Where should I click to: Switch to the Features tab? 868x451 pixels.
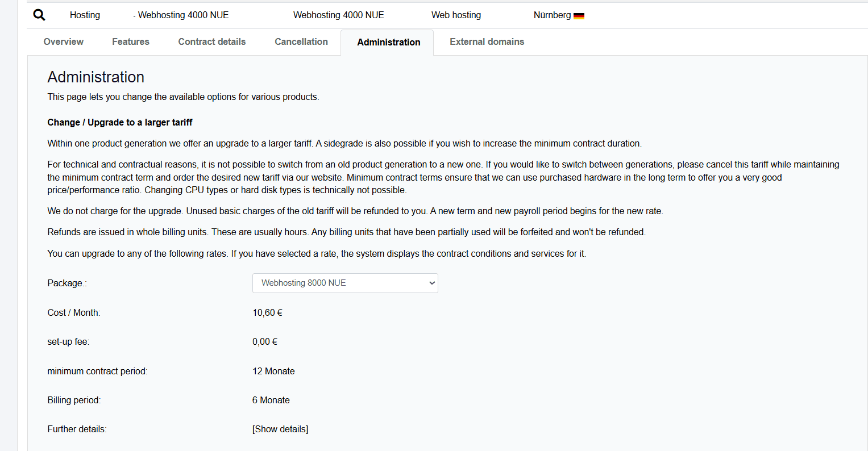pos(131,41)
